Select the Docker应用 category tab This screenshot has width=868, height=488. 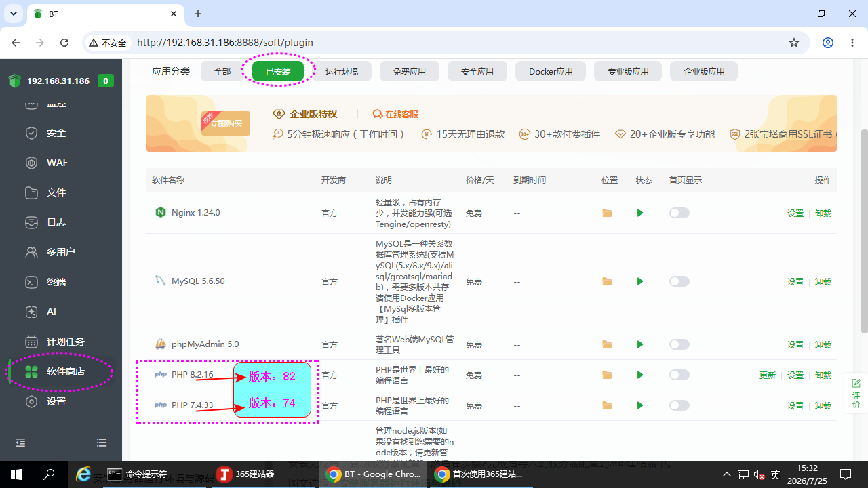(551, 71)
